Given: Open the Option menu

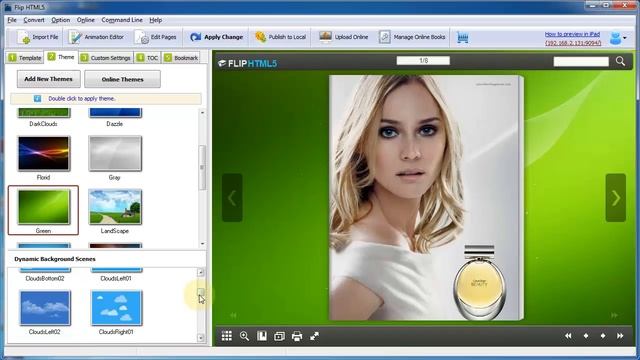Looking at the screenshot, I should pos(60,20).
